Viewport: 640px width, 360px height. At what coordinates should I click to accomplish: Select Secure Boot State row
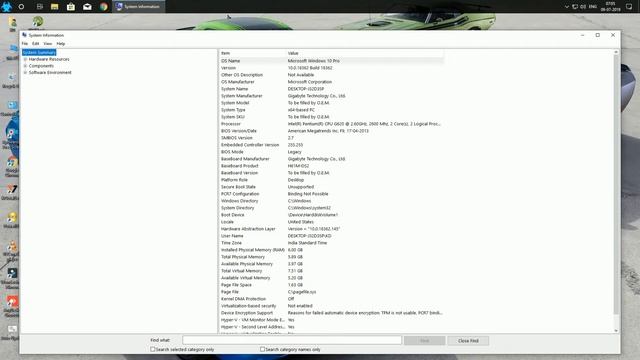[331, 187]
